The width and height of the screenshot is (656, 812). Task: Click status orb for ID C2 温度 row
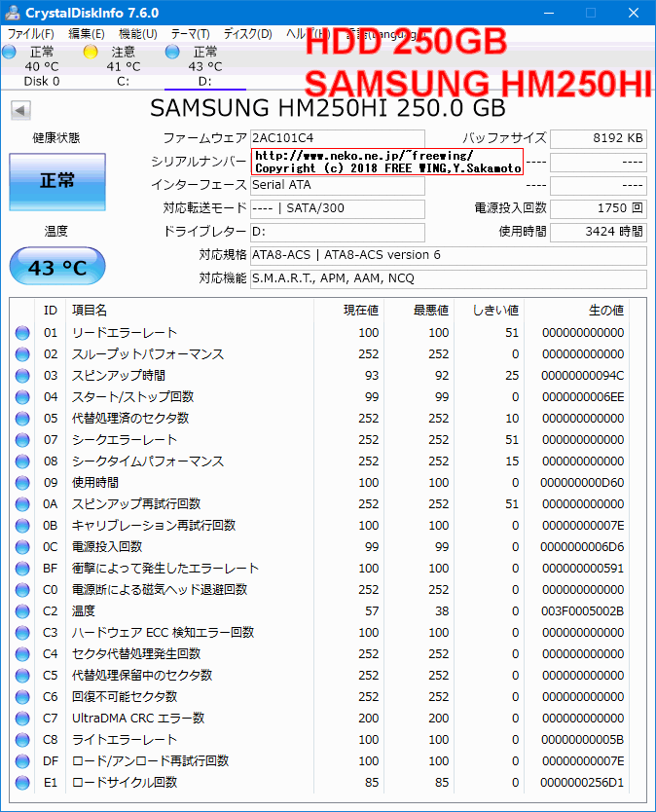pyautogui.click(x=22, y=611)
